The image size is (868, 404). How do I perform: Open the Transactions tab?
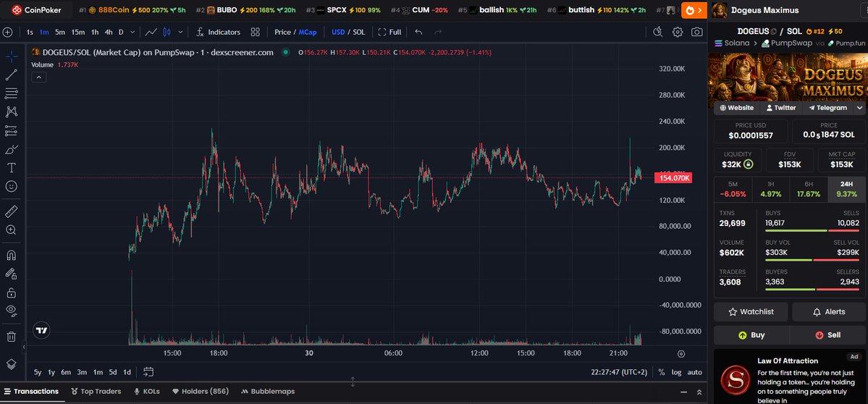coord(31,391)
